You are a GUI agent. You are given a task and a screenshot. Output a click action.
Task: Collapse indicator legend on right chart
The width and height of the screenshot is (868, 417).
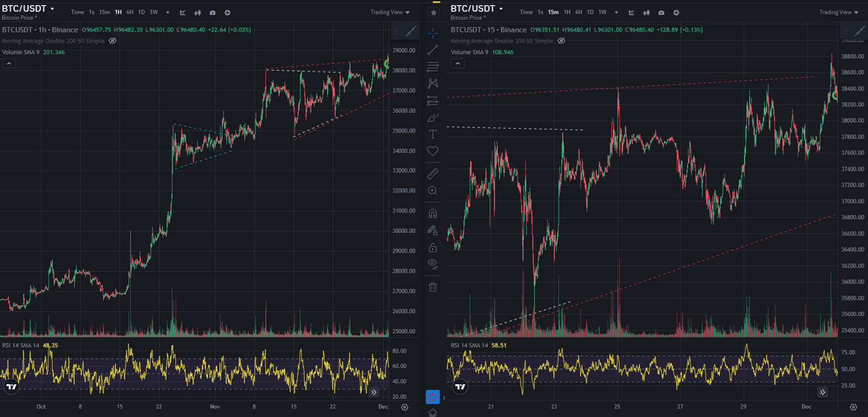click(x=457, y=63)
